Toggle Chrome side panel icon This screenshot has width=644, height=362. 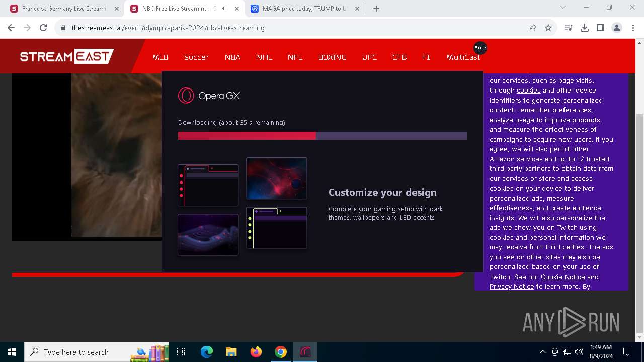(601, 28)
